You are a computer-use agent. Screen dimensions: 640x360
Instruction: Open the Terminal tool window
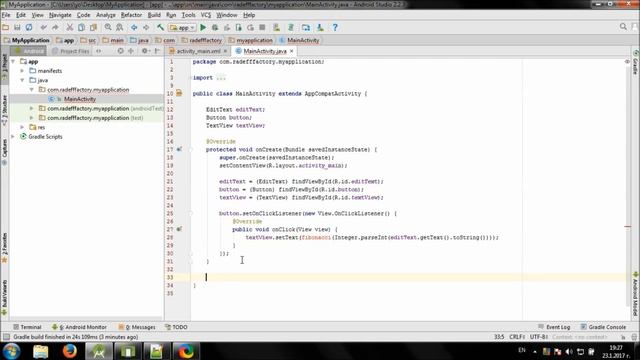coord(27,327)
